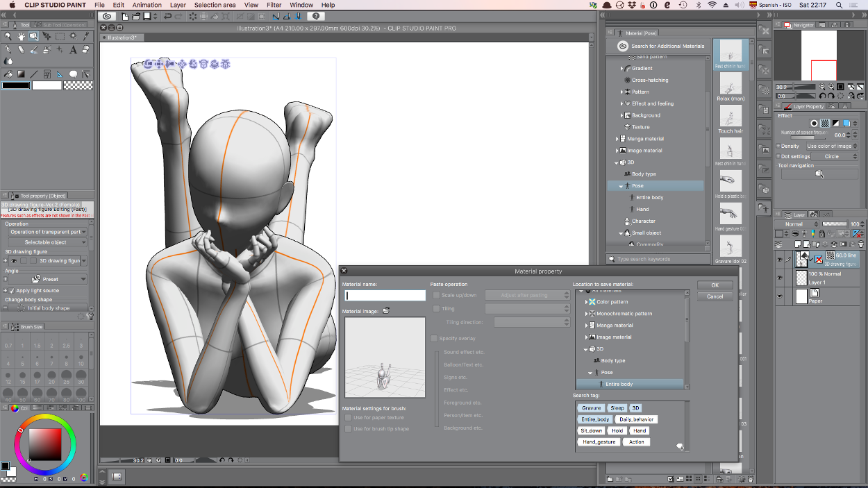Select the Zoom tool in the toolbar
This screenshot has width=868, height=488.
click(9, 36)
